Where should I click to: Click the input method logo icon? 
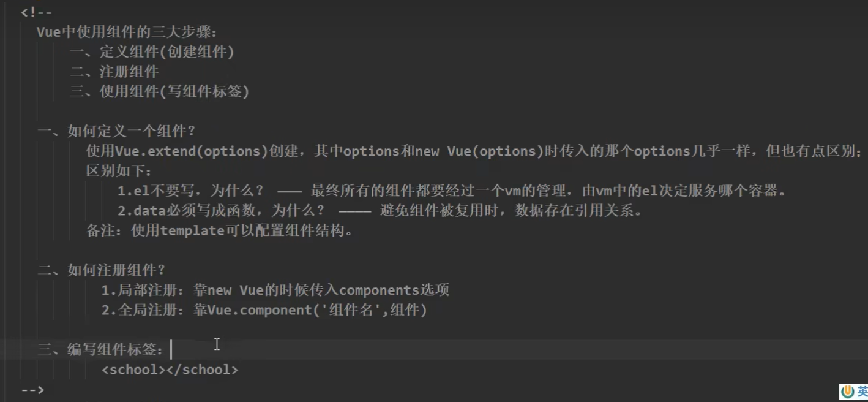click(848, 392)
